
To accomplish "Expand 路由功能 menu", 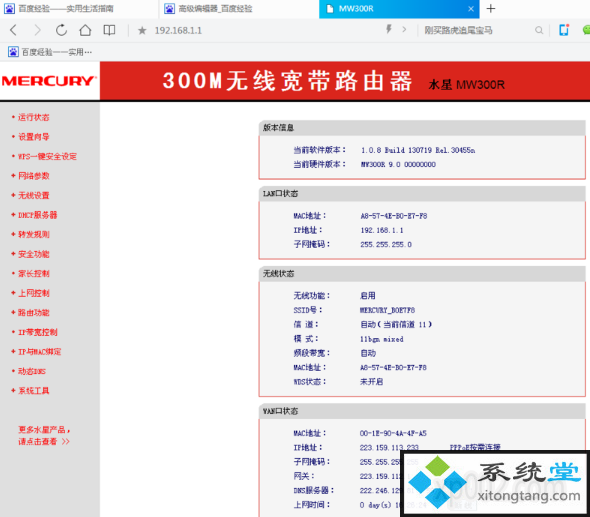I will (33, 313).
